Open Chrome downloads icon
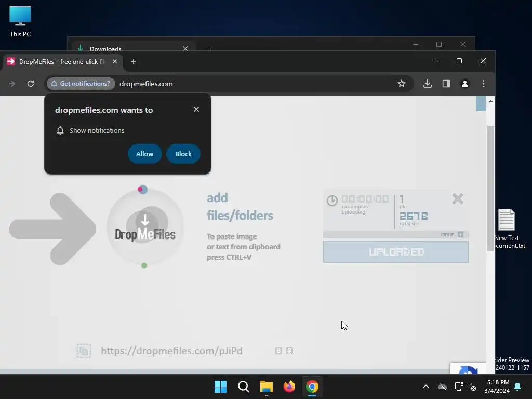 pyautogui.click(x=428, y=84)
